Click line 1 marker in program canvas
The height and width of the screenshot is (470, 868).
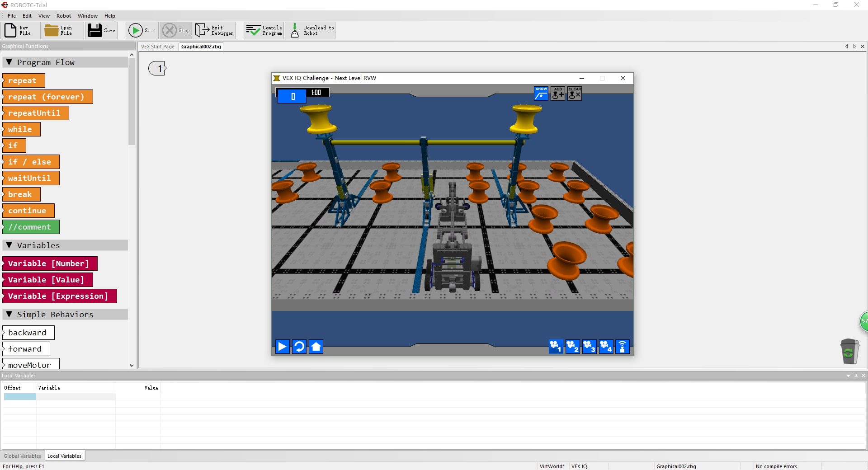point(157,69)
